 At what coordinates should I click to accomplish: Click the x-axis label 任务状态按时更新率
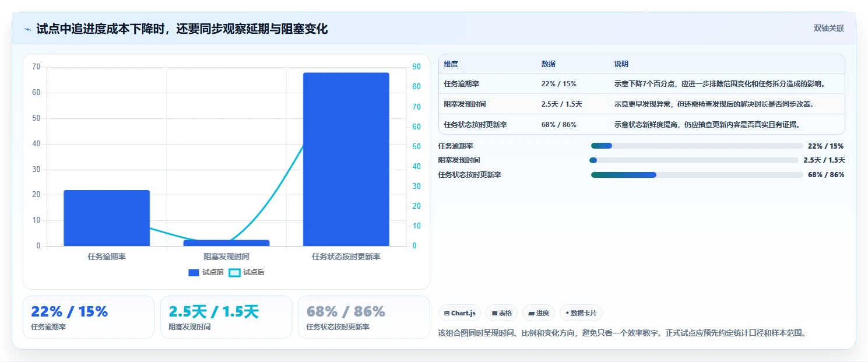pos(346,256)
